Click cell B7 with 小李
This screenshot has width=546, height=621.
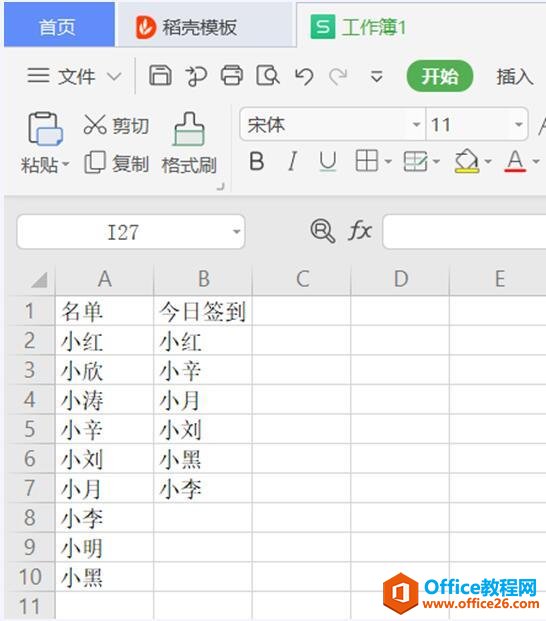pyautogui.click(x=203, y=488)
